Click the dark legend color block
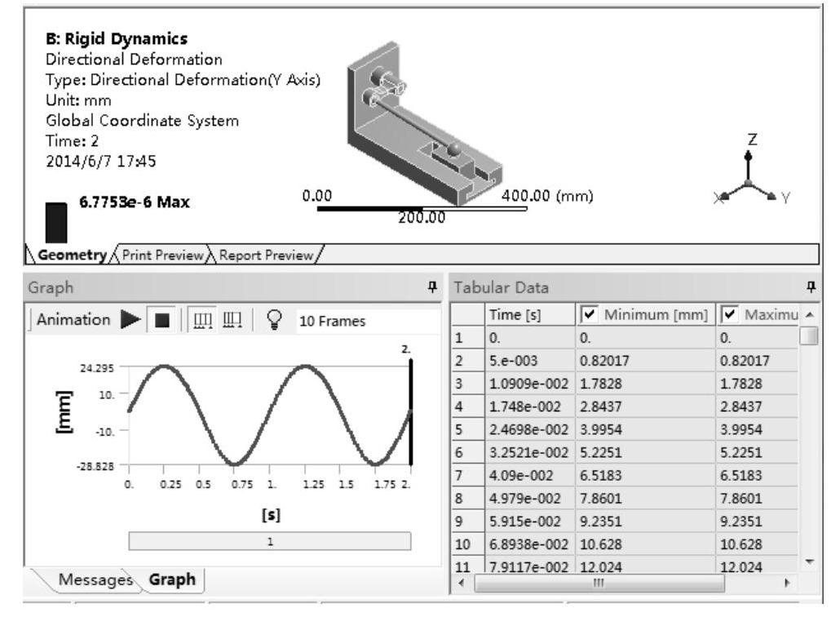840x617 pixels. pyautogui.click(x=55, y=222)
